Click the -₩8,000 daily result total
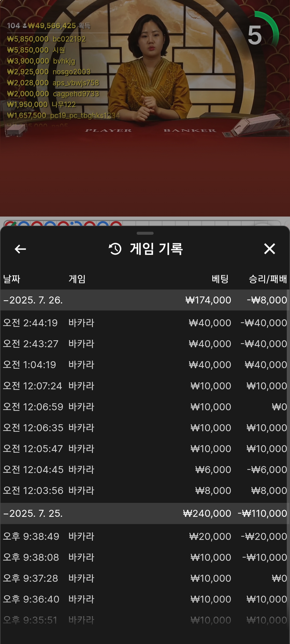 coord(267,300)
